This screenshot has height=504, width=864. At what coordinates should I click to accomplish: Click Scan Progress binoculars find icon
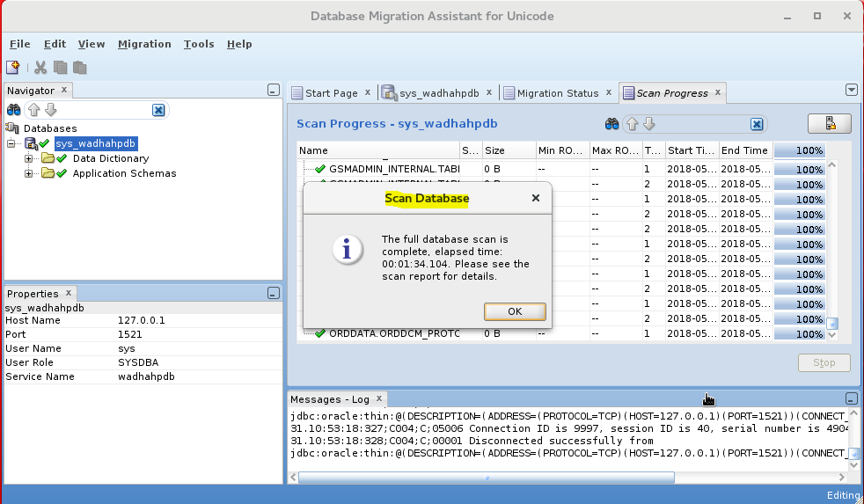[611, 124]
